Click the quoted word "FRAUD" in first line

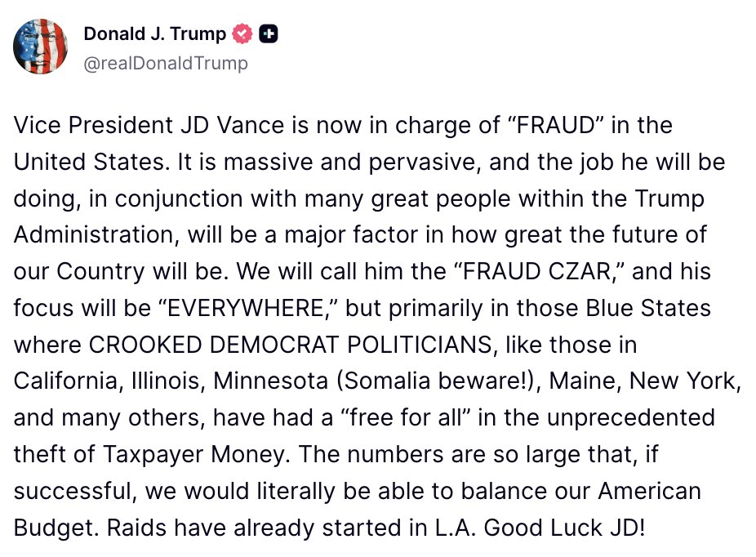point(561,126)
